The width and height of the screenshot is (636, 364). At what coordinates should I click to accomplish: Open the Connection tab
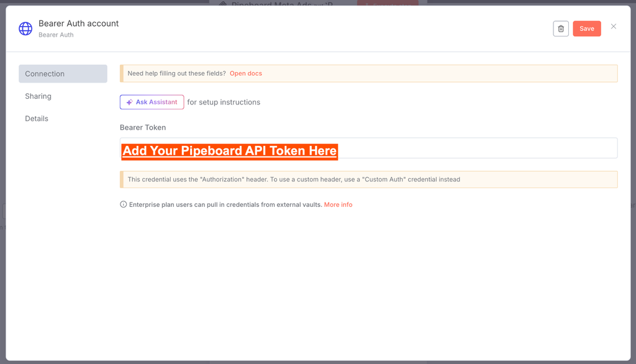click(x=63, y=74)
